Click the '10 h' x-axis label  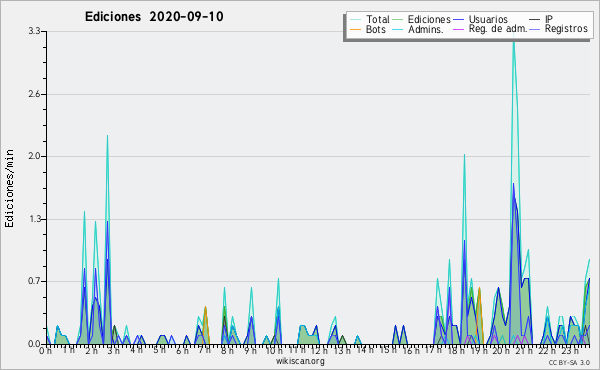coord(274,351)
